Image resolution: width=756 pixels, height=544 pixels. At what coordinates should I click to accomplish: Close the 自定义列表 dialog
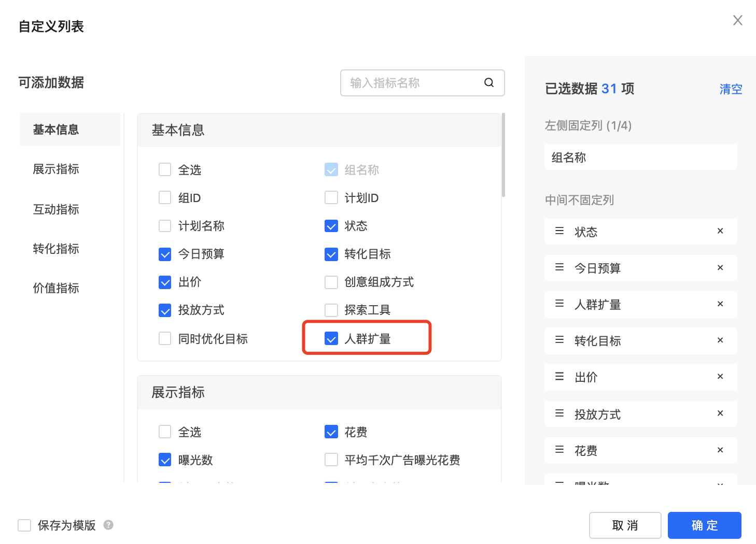coord(737,20)
